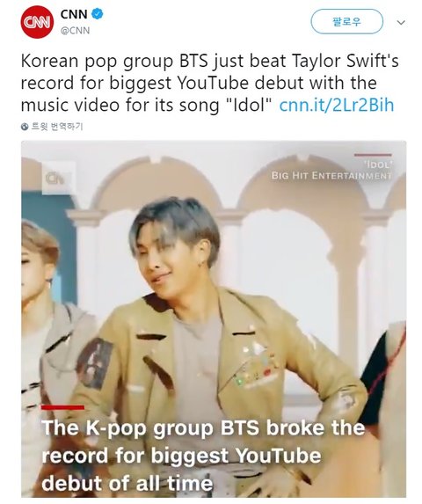Follow CNN using the 팔로우 button
This screenshot has width=422, height=504.
coord(347,21)
